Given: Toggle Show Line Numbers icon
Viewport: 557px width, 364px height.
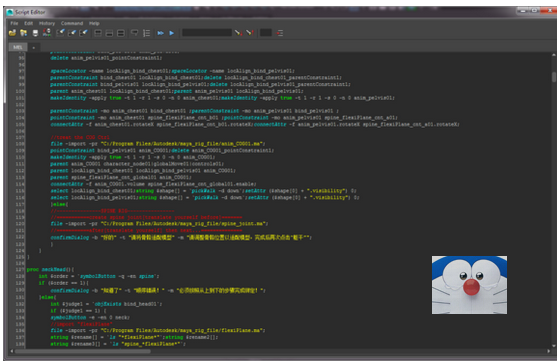Looking at the screenshot, I should [146, 33].
